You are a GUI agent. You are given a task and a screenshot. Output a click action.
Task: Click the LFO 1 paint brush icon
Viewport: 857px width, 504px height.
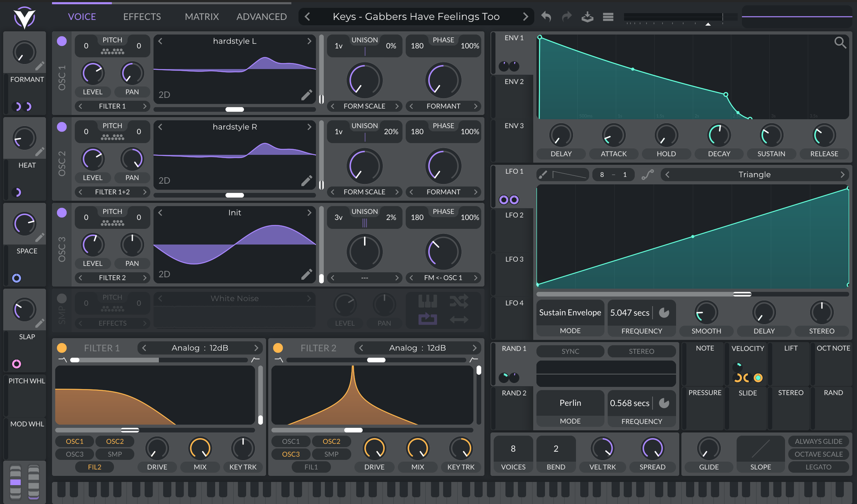click(543, 174)
